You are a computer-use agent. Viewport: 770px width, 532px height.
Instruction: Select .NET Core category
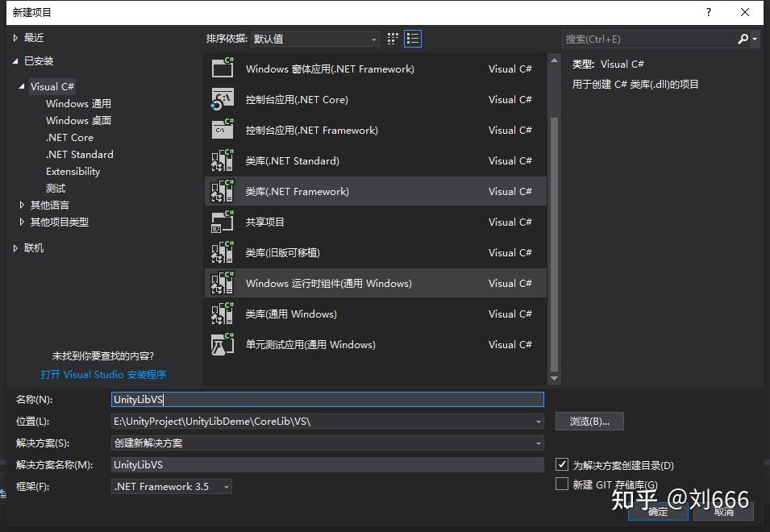pos(69,137)
